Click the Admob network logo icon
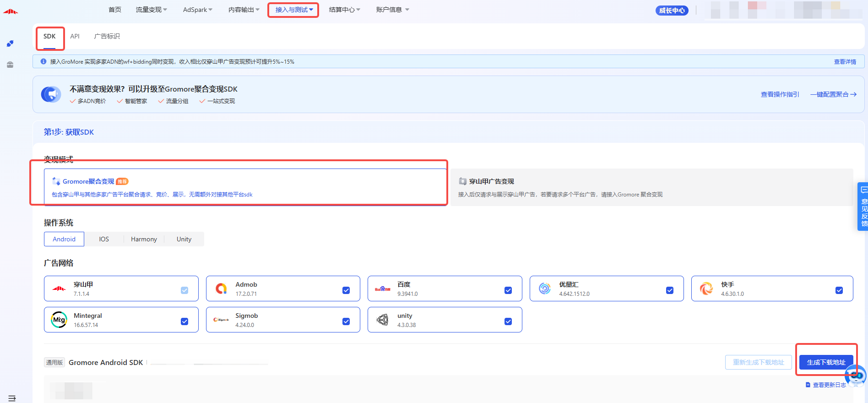Image resolution: width=868 pixels, height=403 pixels. pos(221,289)
